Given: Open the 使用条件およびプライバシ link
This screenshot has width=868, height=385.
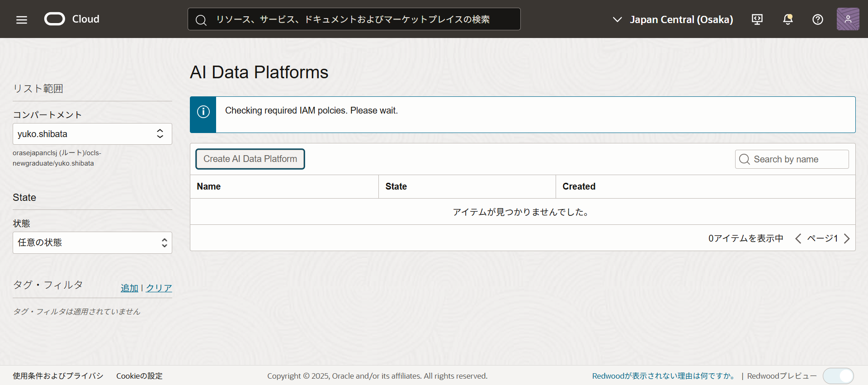Looking at the screenshot, I should (58, 376).
